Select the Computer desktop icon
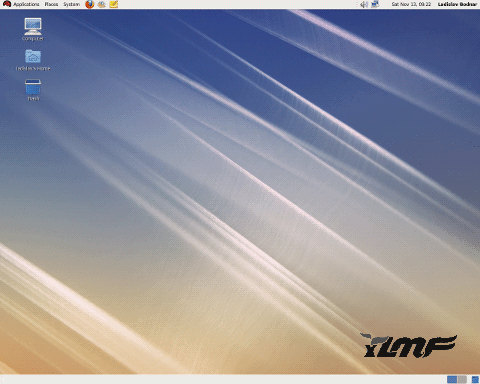The image size is (480, 384). pyautogui.click(x=33, y=29)
